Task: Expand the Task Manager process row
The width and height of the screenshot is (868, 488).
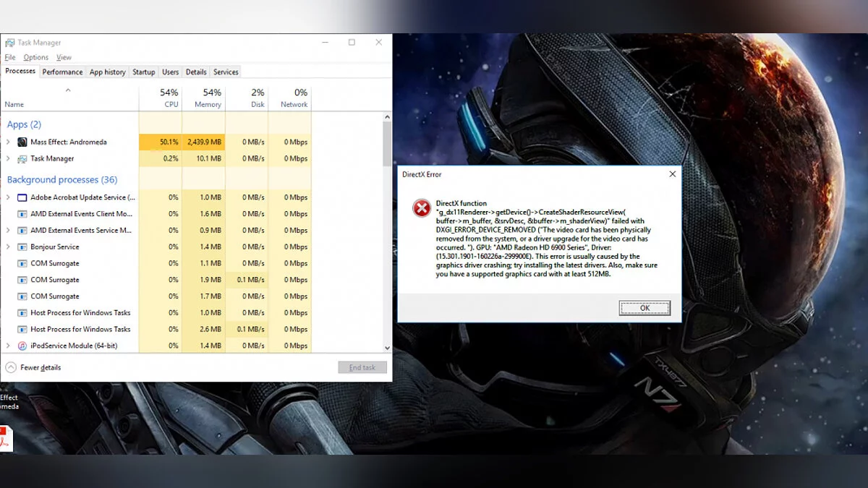Action: pyautogui.click(x=8, y=159)
